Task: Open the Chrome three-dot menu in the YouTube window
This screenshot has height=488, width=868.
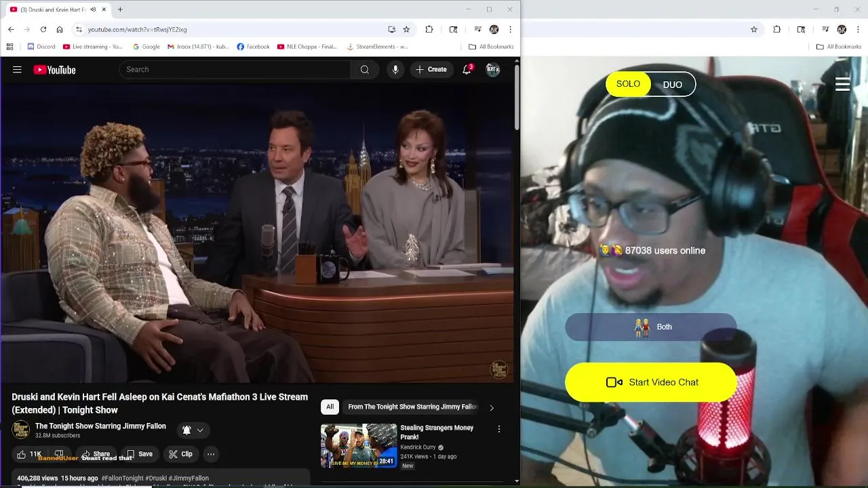Action: pos(510,29)
